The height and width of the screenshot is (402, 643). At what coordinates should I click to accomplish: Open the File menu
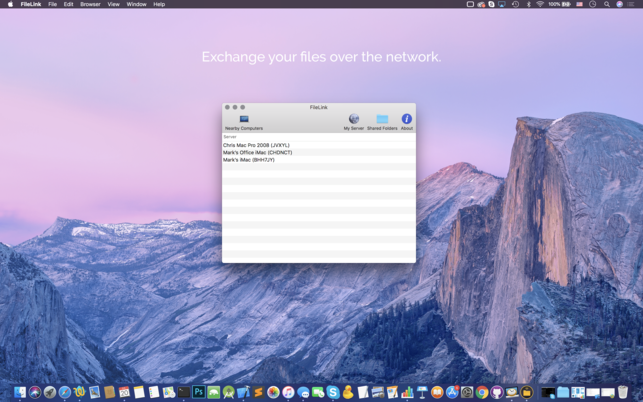52,4
